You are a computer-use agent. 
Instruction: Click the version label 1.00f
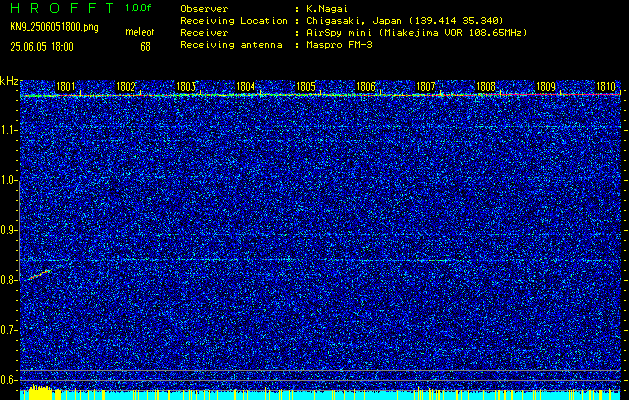click(x=138, y=8)
